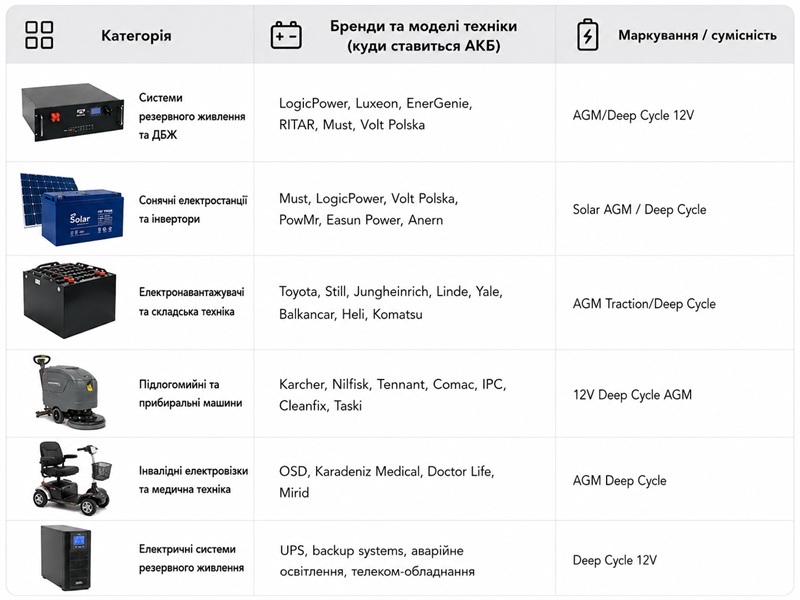This screenshot has height=600, width=800.
Task: Select the rack-mounted backup battery image
Action: pos(72,112)
